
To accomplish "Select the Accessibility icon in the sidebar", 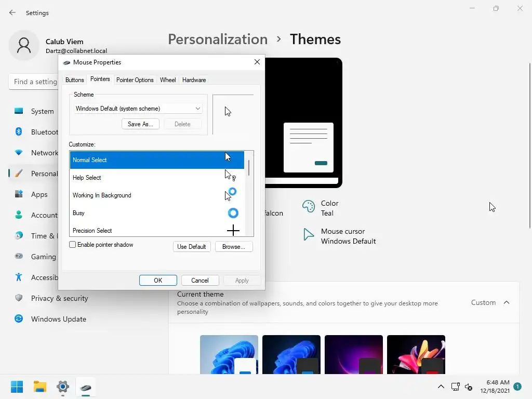I will (x=19, y=277).
